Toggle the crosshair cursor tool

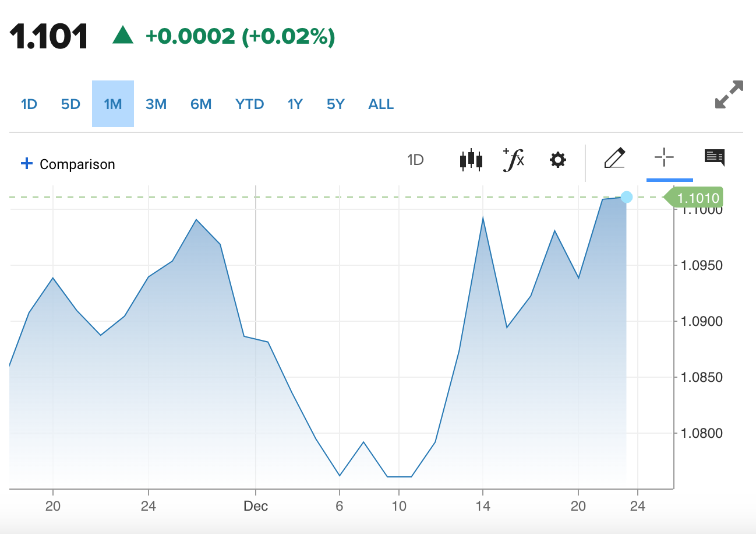pyautogui.click(x=663, y=157)
